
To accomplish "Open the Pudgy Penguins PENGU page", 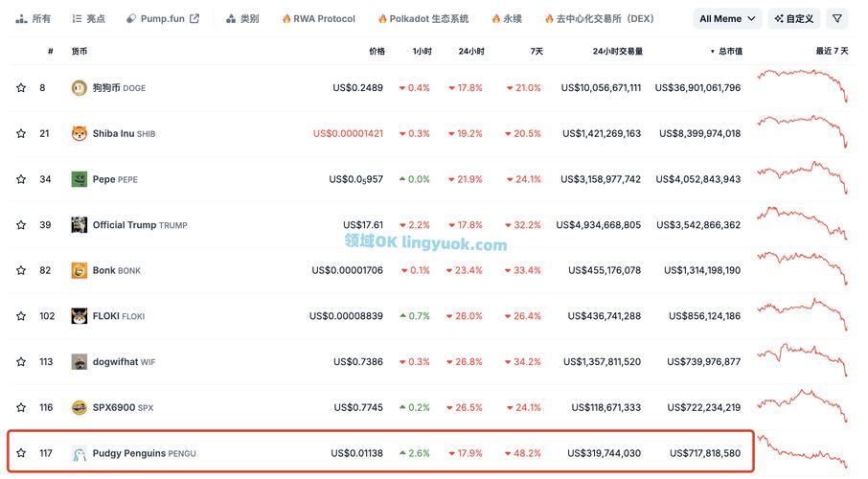I will click(x=145, y=453).
